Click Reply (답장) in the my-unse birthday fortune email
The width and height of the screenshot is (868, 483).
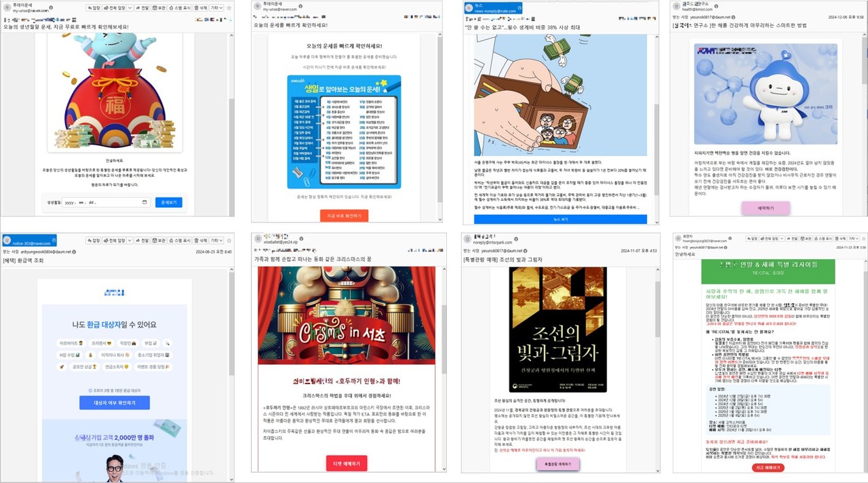[94, 8]
